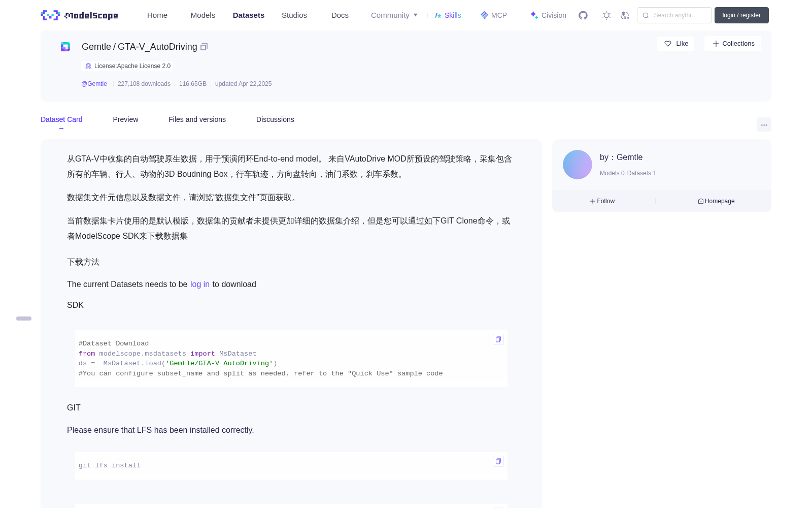Click the Datasets 1 count
The height and width of the screenshot is (508, 812).
coord(641,173)
